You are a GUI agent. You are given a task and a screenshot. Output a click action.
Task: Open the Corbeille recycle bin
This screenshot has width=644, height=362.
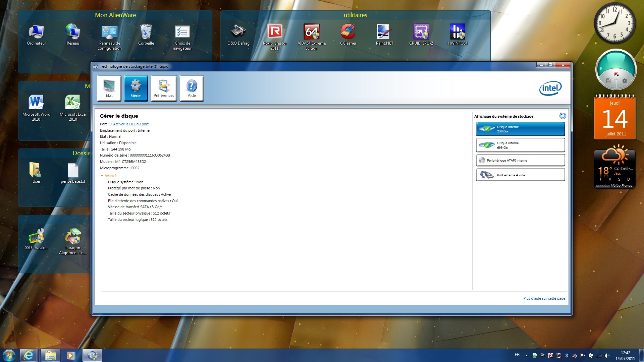pyautogui.click(x=146, y=35)
